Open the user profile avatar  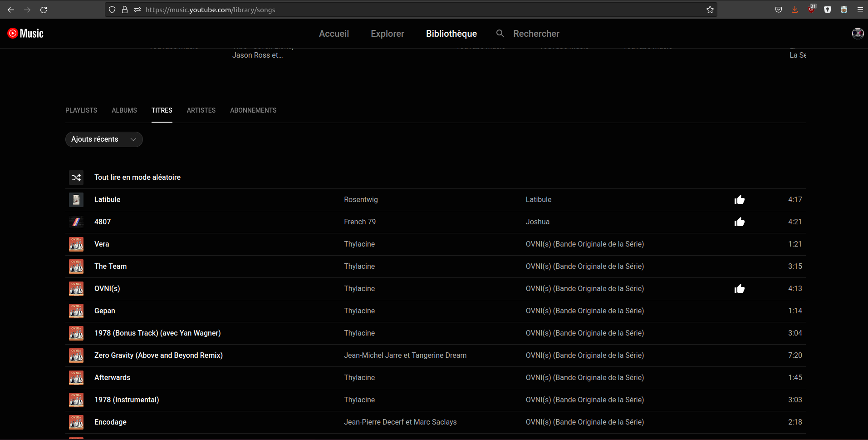(x=858, y=33)
